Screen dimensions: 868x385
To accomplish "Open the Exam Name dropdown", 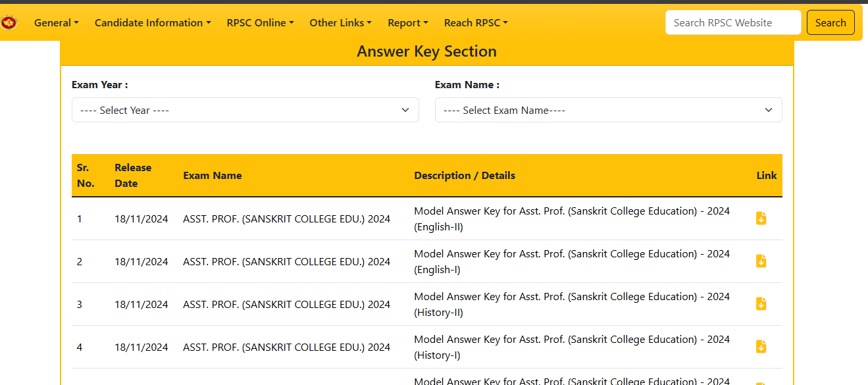I will (x=608, y=110).
